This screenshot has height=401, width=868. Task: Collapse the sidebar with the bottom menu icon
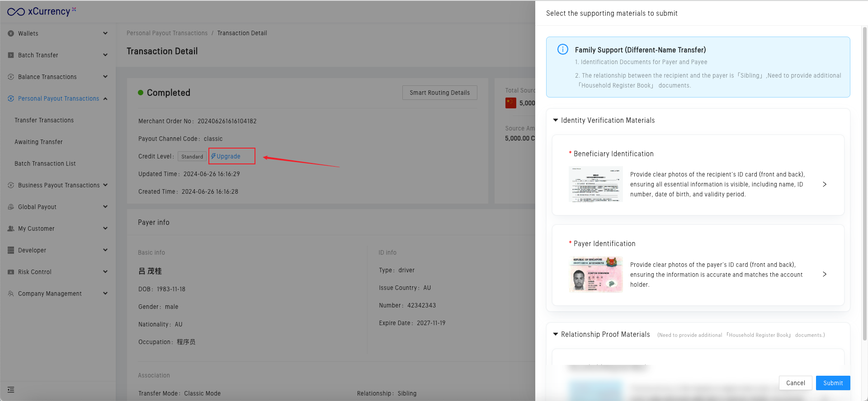(11, 390)
